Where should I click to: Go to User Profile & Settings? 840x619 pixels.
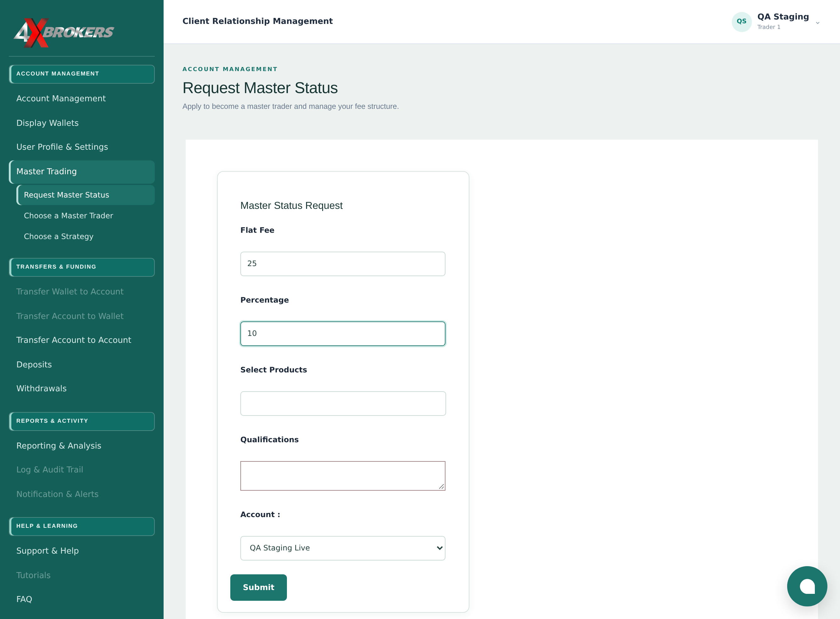click(x=62, y=147)
